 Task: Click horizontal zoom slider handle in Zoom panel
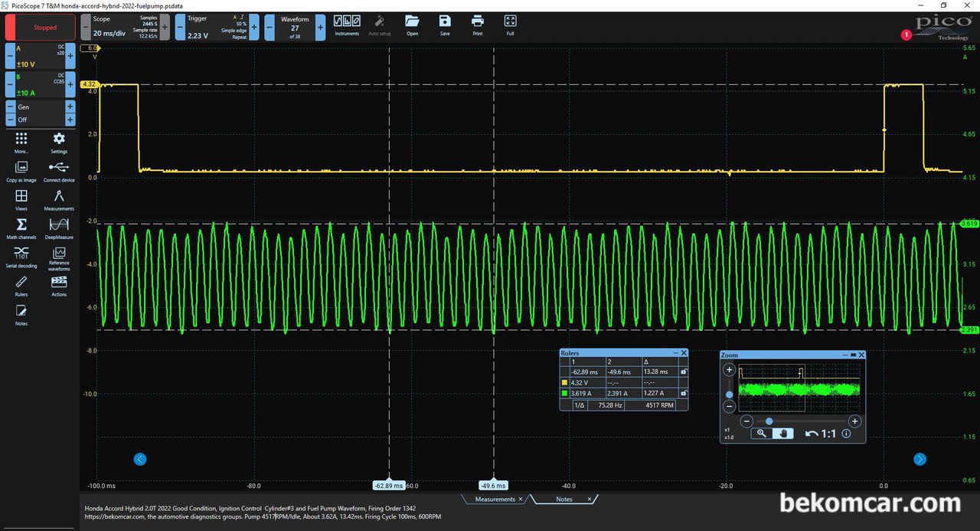[769, 421]
